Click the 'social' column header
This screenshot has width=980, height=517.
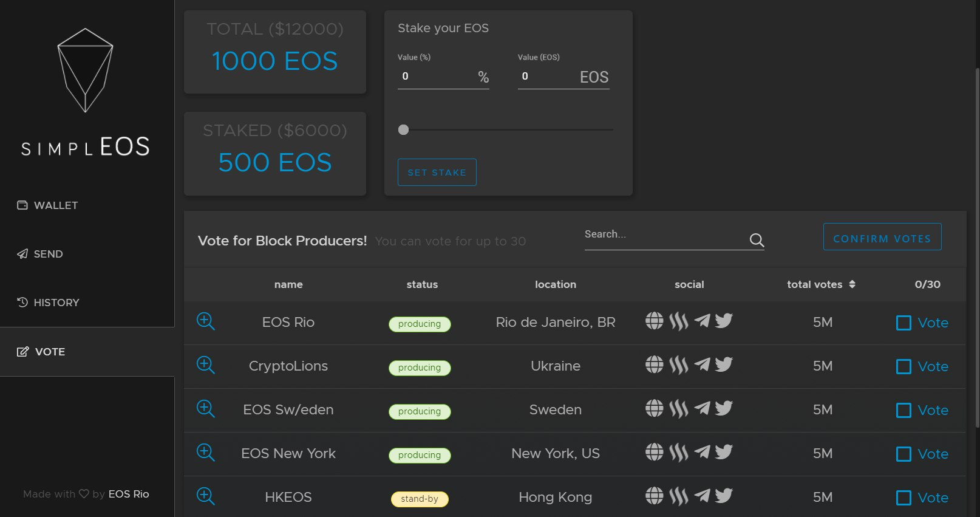689,284
